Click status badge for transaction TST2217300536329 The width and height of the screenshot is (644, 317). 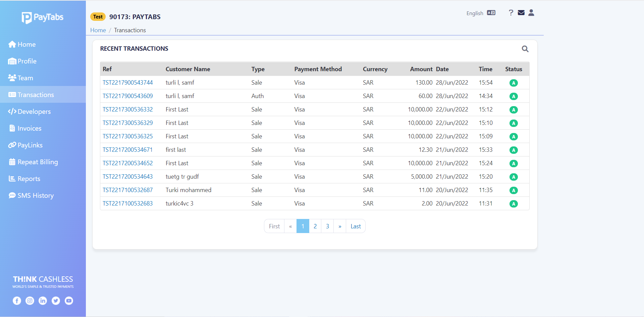click(x=514, y=123)
